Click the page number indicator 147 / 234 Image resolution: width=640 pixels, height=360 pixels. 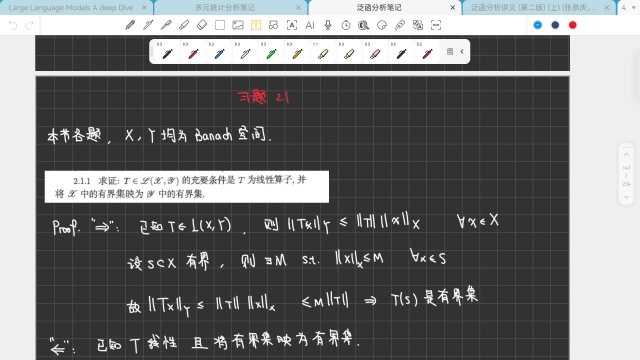click(626, 176)
